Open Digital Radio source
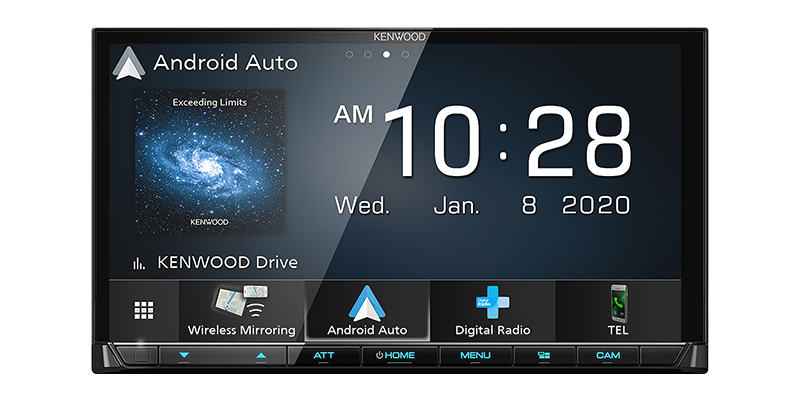Viewport: 800px width, 400px height. [492, 311]
